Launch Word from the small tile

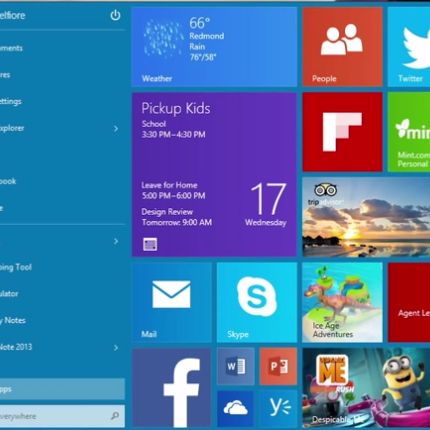(x=236, y=367)
